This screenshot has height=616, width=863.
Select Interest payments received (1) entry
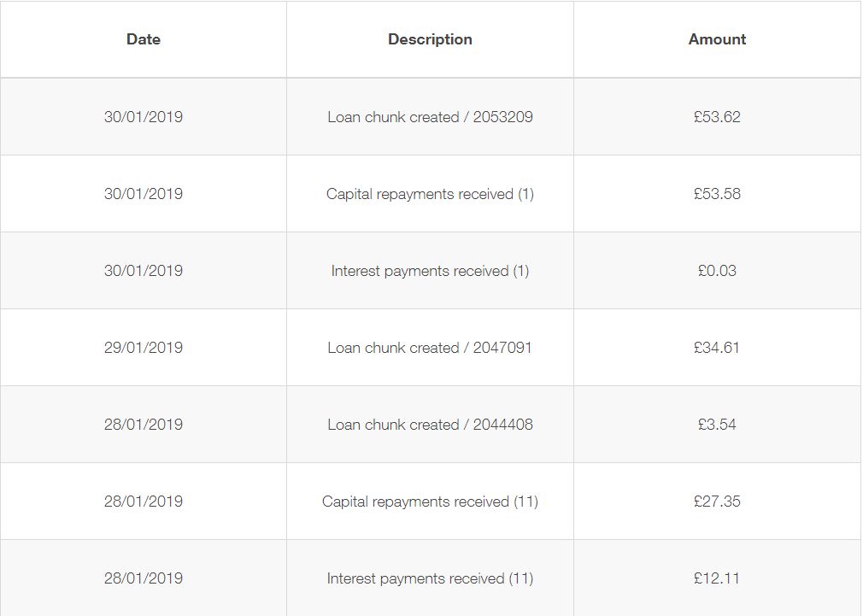click(x=430, y=271)
